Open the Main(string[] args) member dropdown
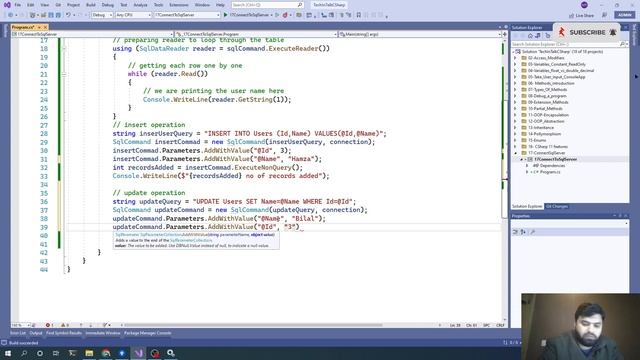 [x=420, y=34]
